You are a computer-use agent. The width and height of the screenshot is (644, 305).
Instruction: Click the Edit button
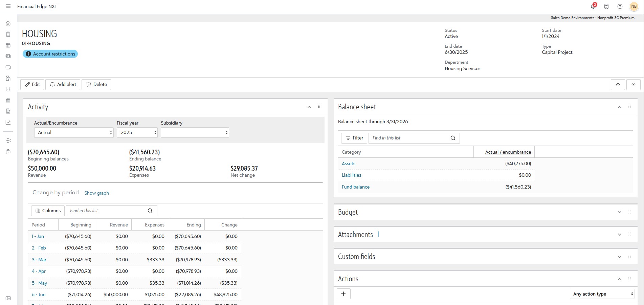pos(32,85)
